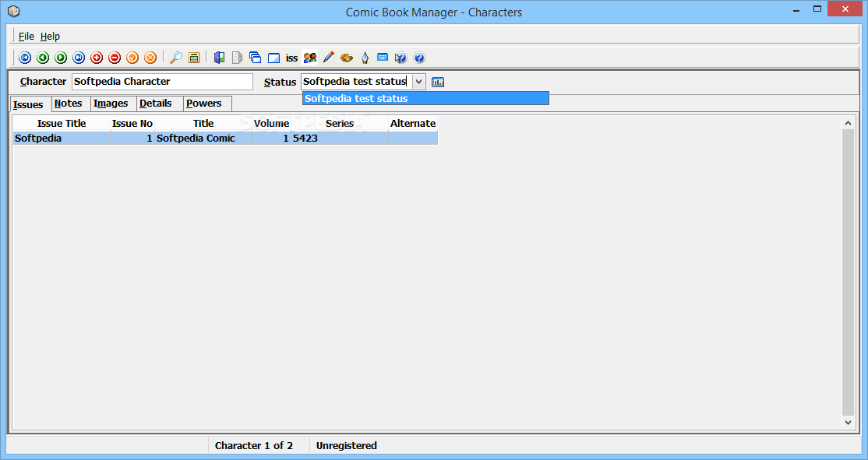
Task: Add a new record with red plus
Action: [97, 58]
